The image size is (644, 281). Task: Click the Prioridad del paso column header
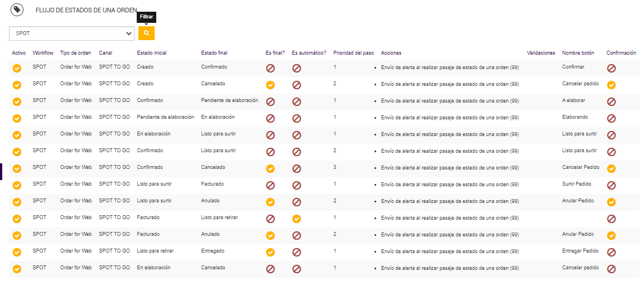[353, 53]
